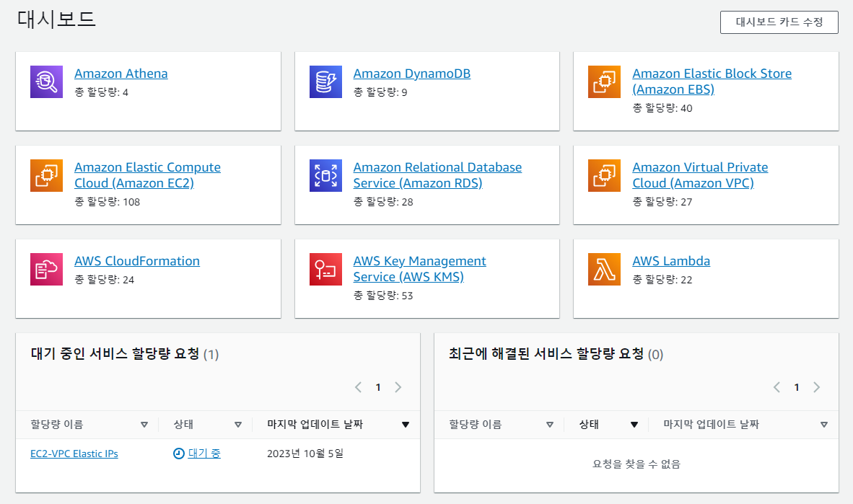Open Amazon Elastic Block Store (Amazon EBS) link

(712, 81)
